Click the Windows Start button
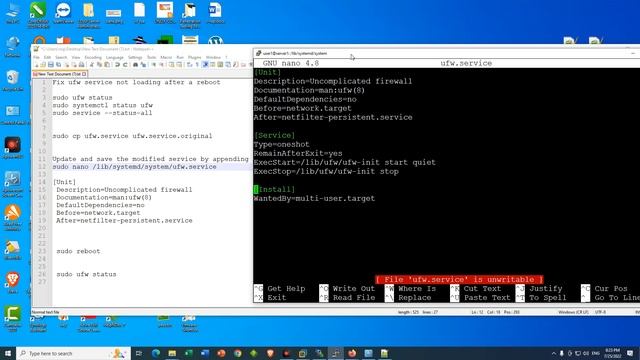This screenshot has width=640, height=360. coord(8,353)
